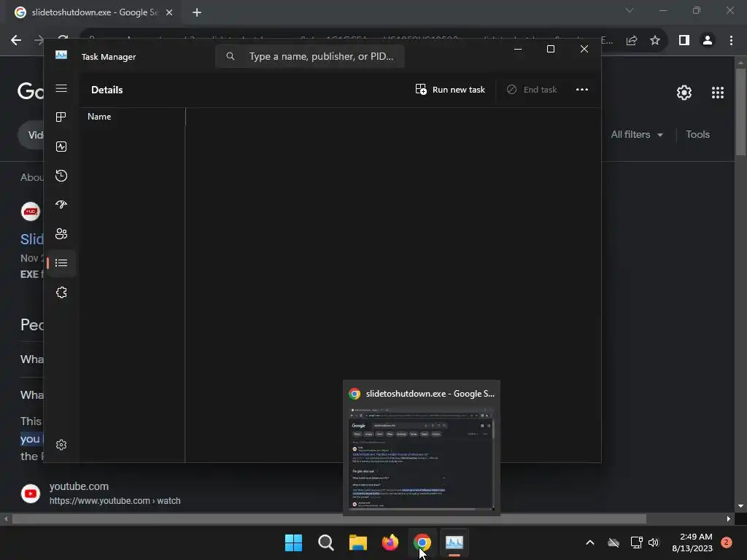This screenshot has width=747, height=560.
Task: Toggle Chrome side panel
Action: (684, 41)
